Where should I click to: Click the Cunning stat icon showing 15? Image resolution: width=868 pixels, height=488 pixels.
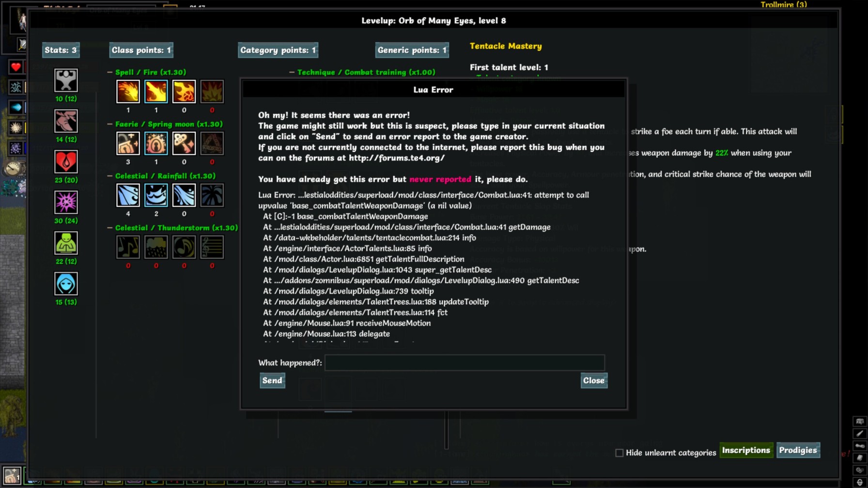pos(66,284)
